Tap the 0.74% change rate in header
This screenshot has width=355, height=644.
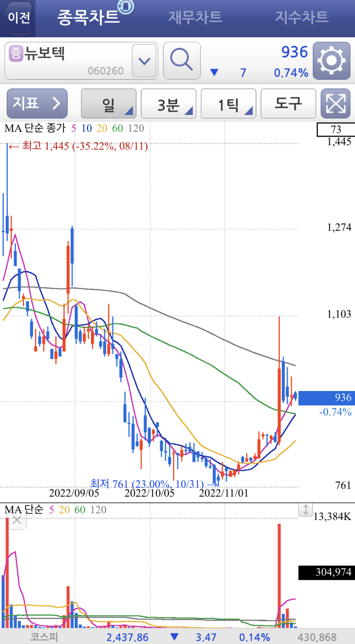coord(291,73)
